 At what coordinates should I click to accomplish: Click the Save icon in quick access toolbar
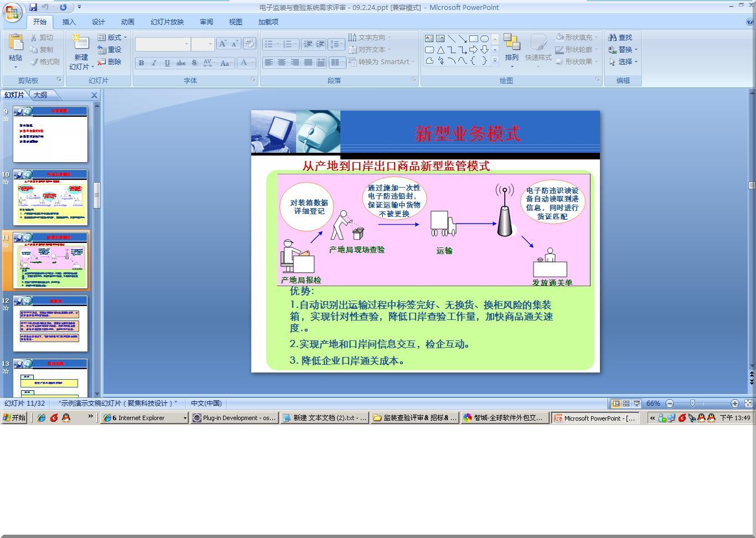pyautogui.click(x=33, y=7)
